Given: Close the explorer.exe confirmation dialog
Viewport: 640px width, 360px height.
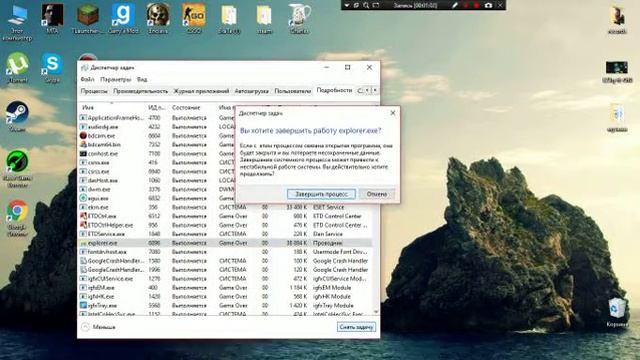Looking at the screenshot, I should [x=393, y=113].
